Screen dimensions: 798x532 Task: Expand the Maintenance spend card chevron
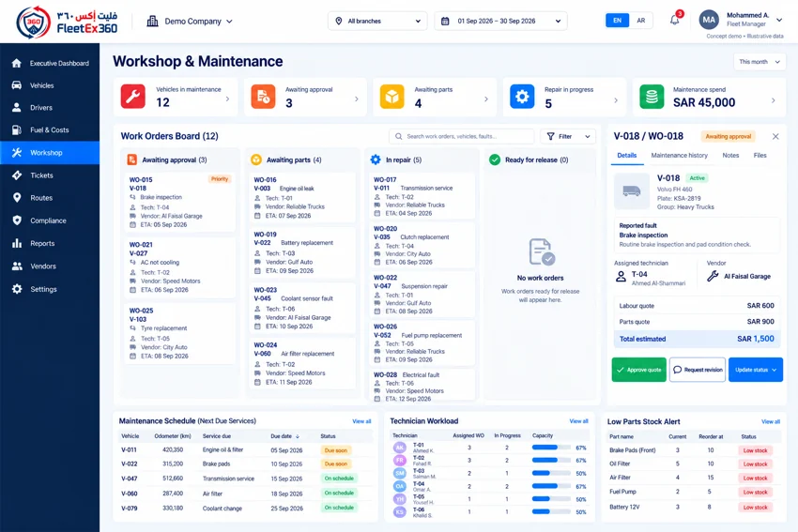coord(773,100)
